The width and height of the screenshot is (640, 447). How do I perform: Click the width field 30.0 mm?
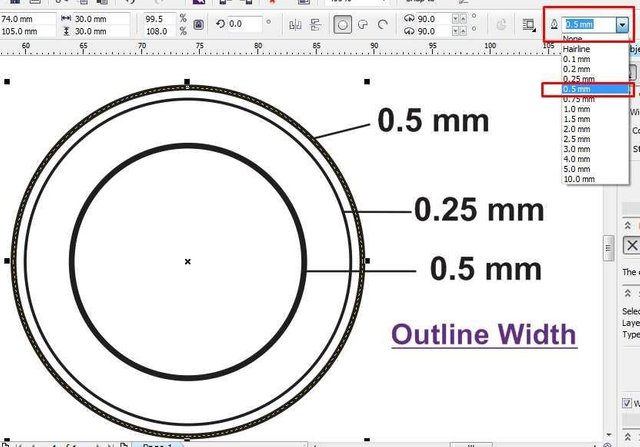[x=101, y=19]
